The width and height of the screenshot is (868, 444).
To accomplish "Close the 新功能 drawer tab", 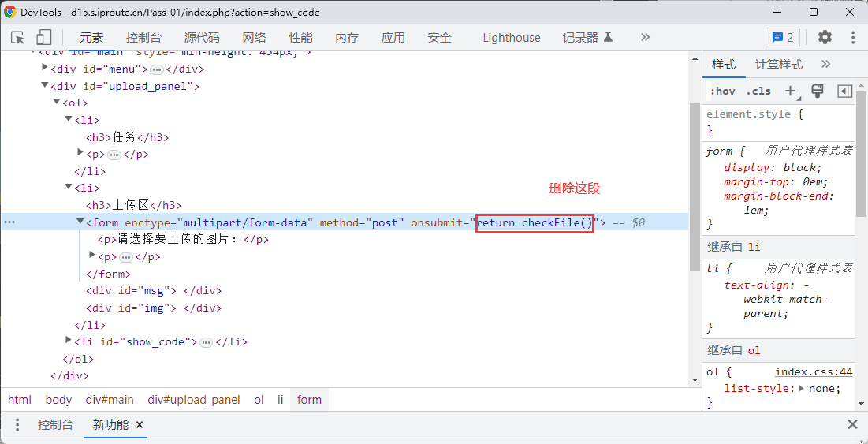I will [x=140, y=424].
